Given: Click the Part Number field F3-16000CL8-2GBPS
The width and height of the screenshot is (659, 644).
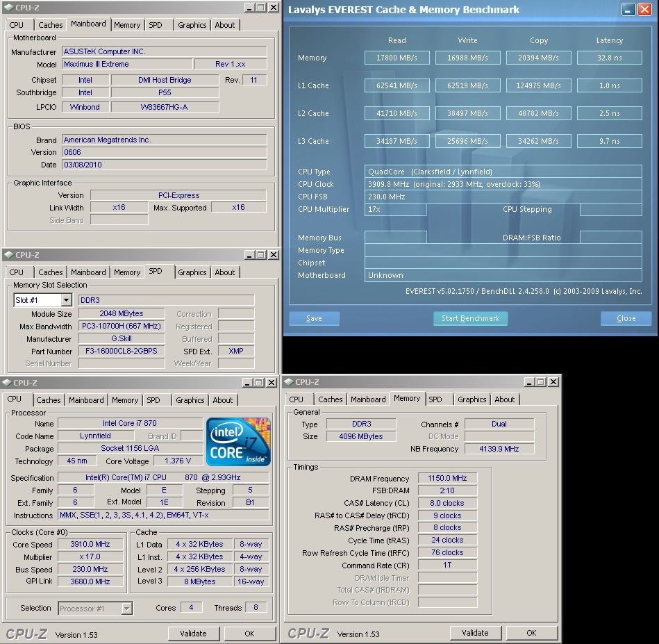Looking at the screenshot, I should [x=122, y=351].
